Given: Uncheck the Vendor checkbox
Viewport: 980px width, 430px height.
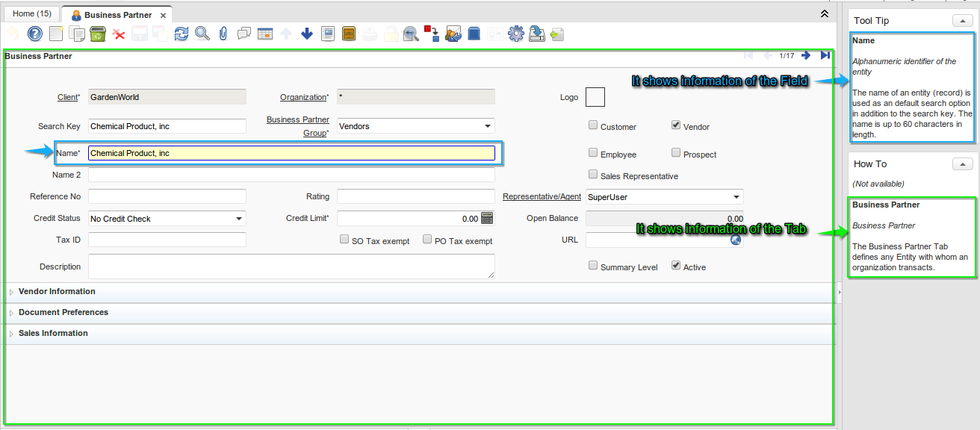Looking at the screenshot, I should (675, 125).
